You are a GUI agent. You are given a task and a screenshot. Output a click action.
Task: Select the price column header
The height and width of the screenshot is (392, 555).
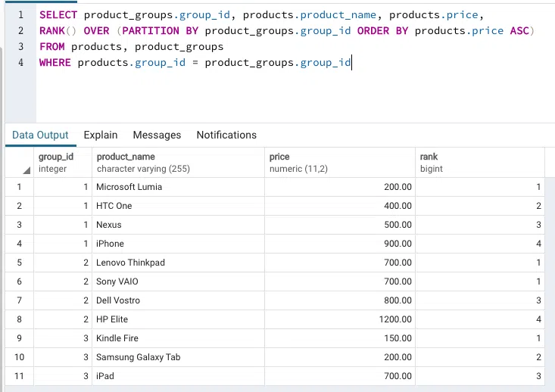[x=340, y=163]
